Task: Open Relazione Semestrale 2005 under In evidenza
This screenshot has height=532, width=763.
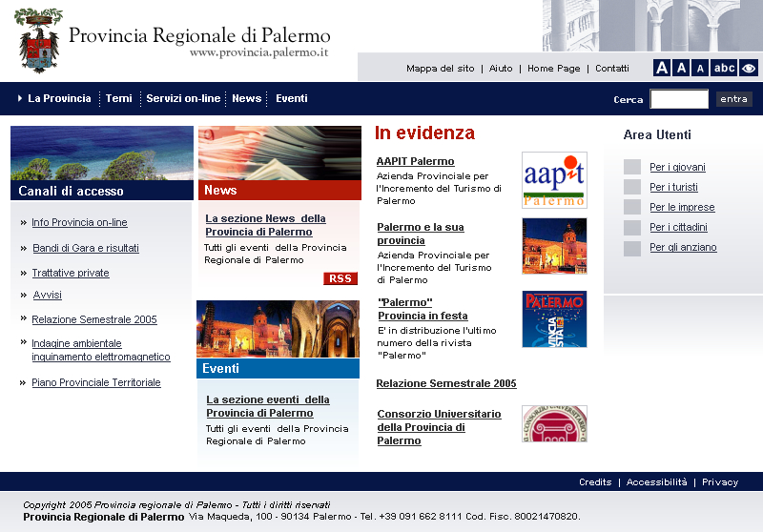Action: click(x=446, y=383)
